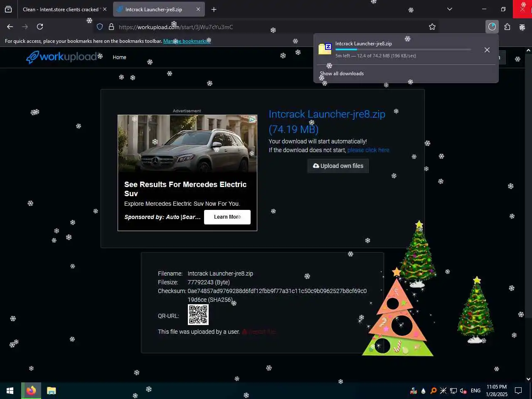Click the Manage bookmarks link
532x399 pixels.
(187, 41)
